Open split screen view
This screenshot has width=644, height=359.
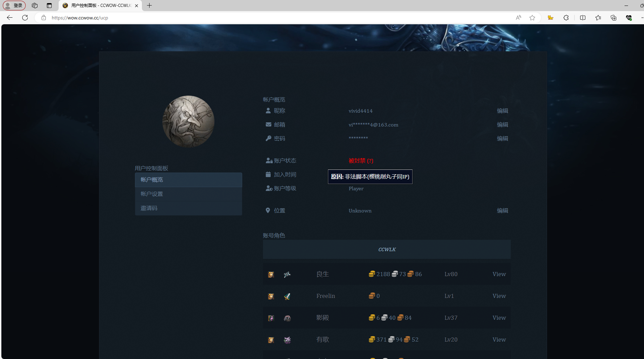pyautogui.click(x=583, y=18)
